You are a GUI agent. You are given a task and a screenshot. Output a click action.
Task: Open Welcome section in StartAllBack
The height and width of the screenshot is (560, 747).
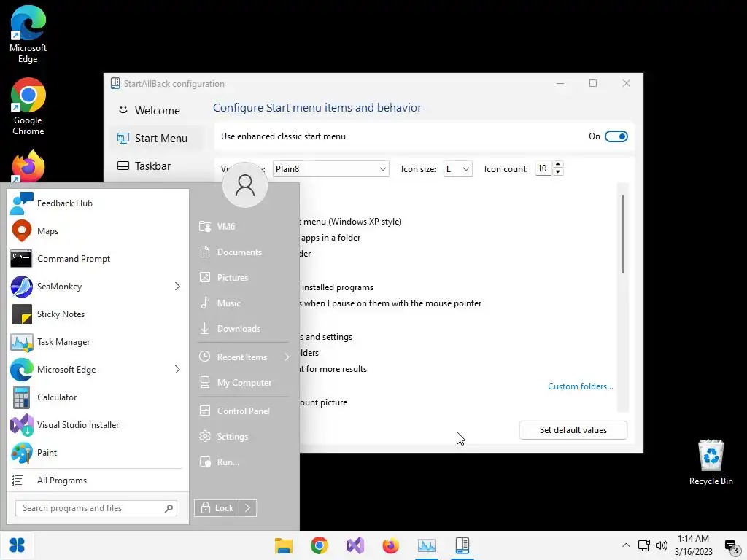point(155,111)
